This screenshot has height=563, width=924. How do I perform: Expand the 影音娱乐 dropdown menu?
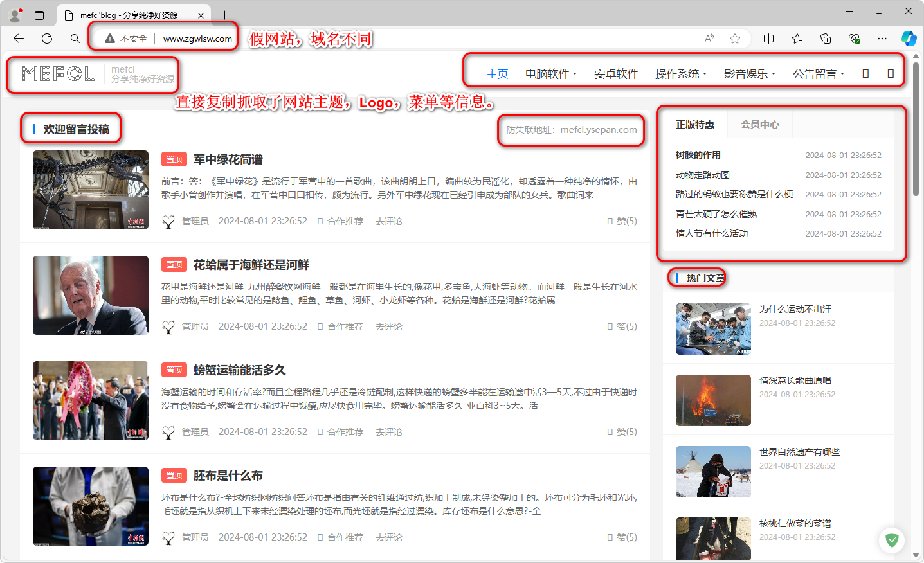pyautogui.click(x=750, y=74)
